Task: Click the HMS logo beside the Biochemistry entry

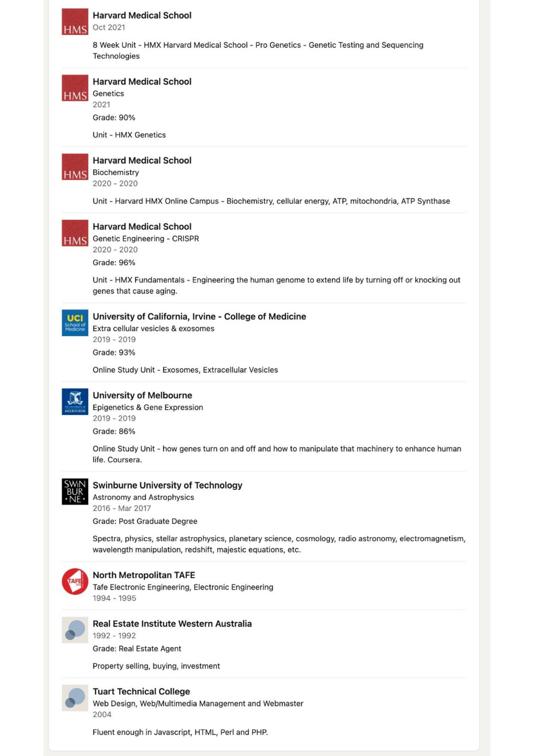Action: pyautogui.click(x=75, y=167)
